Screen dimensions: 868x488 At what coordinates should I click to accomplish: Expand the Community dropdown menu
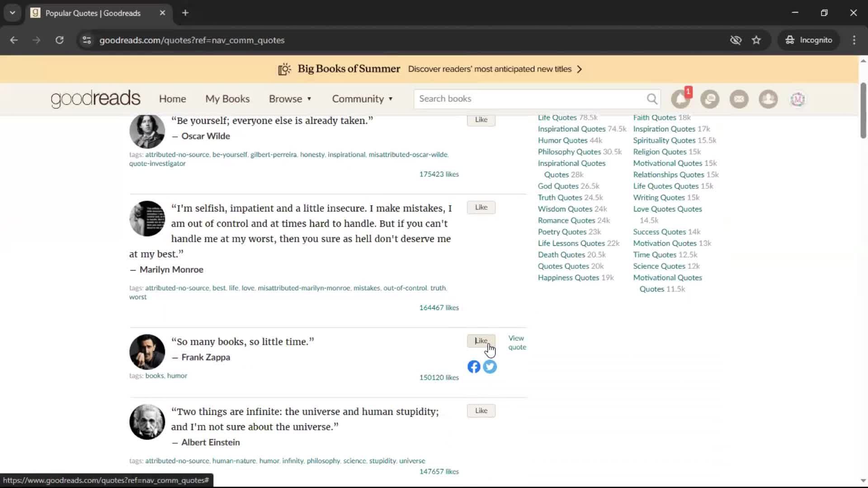tap(362, 99)
